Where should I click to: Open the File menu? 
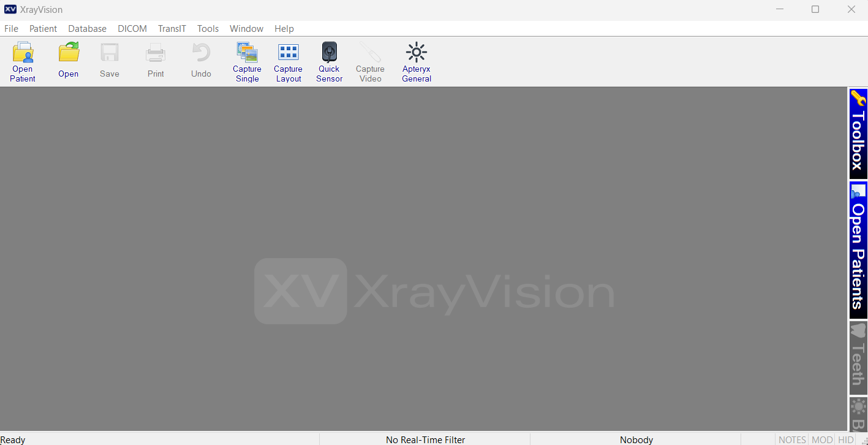tap(11, 29)
